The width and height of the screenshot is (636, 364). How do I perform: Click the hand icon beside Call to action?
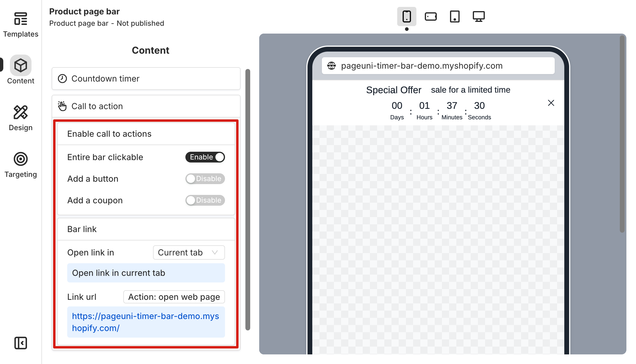[62, 106]
